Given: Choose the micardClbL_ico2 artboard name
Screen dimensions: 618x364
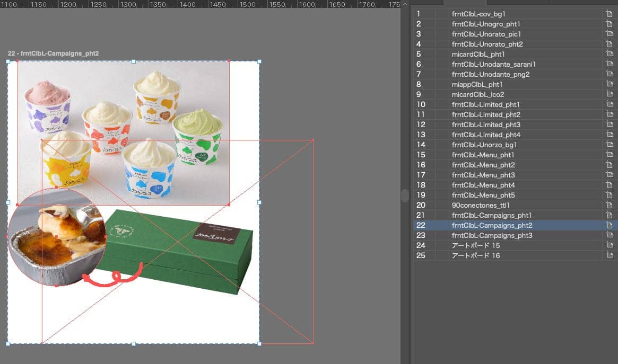Looking at the screenshot, I should [477, 94].
